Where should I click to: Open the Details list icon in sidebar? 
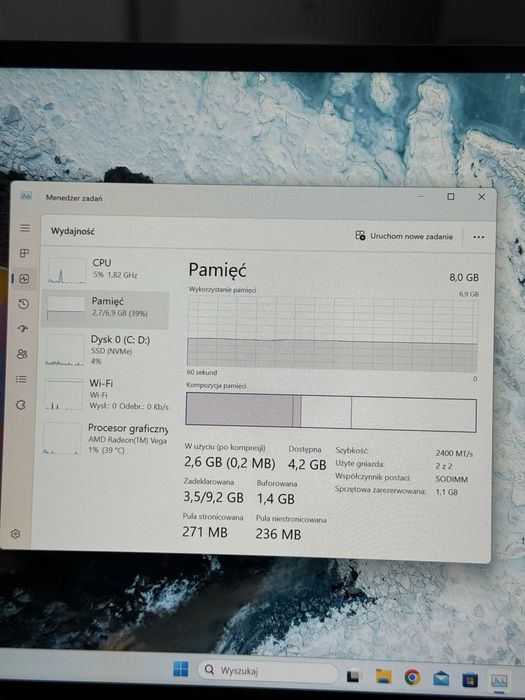pos(21,379)
